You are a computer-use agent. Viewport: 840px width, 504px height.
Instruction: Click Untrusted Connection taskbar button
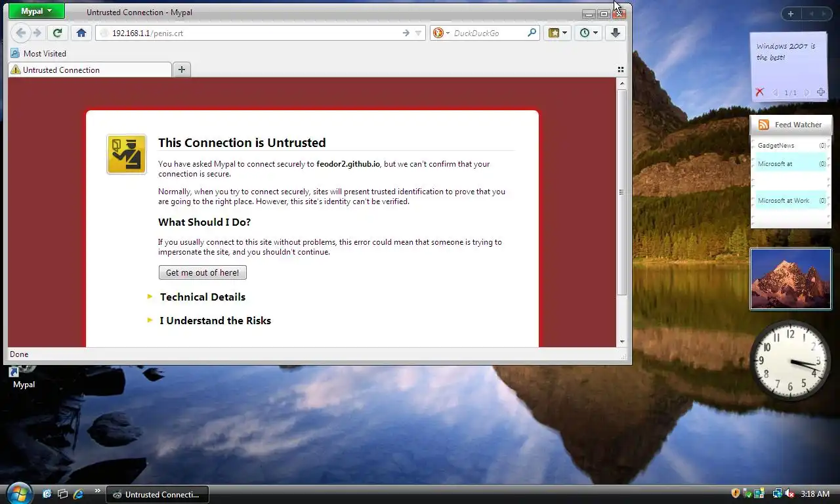[157, 494]
